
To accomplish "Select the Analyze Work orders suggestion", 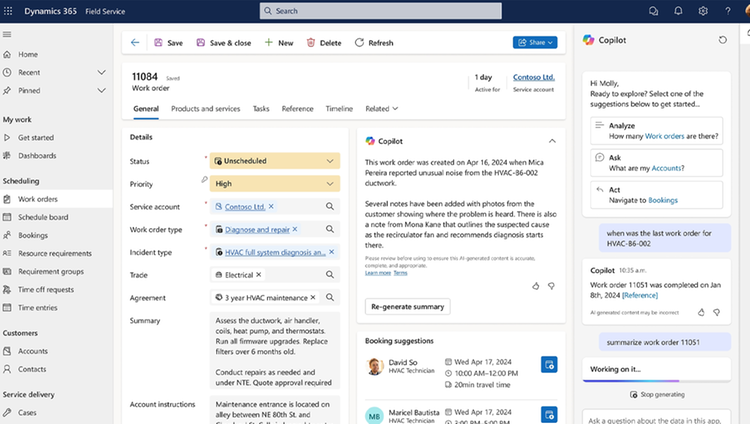I will pyautogui.click(x=656, y=131).
